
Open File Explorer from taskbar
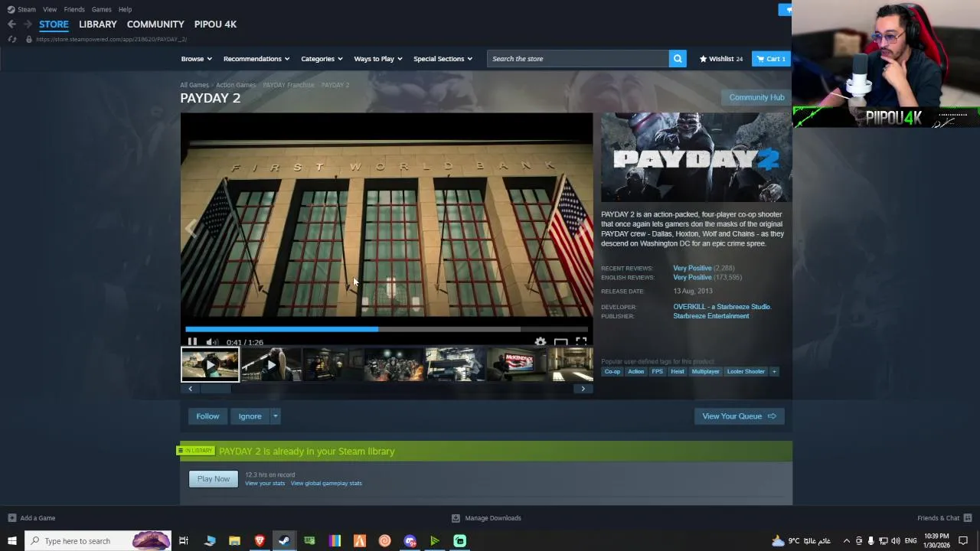(x=234, y=541)
